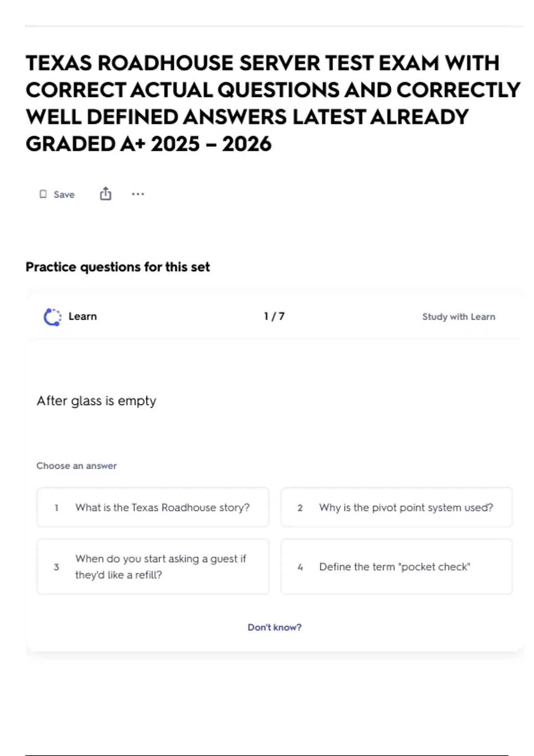Click the "Choose an answer" label
This screenshot has width=534, height=756.
coord(77,466)
